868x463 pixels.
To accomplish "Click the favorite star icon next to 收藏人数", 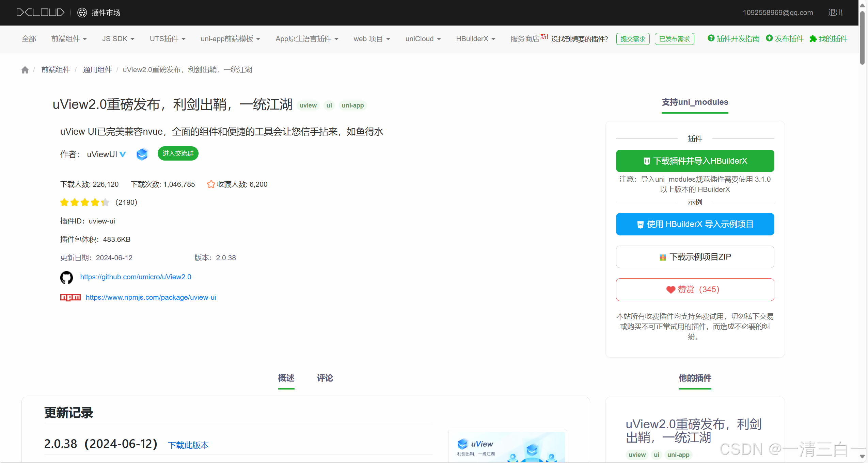I will 211,184.
